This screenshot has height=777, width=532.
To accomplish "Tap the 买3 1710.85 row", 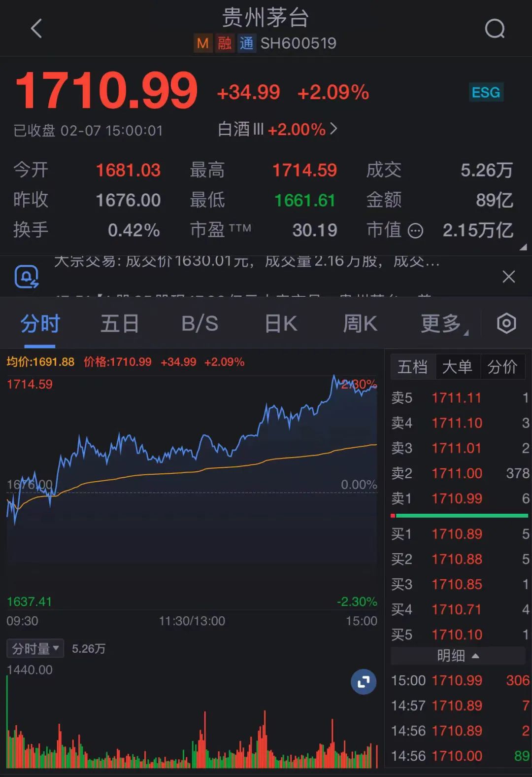I will coord(460,584).
